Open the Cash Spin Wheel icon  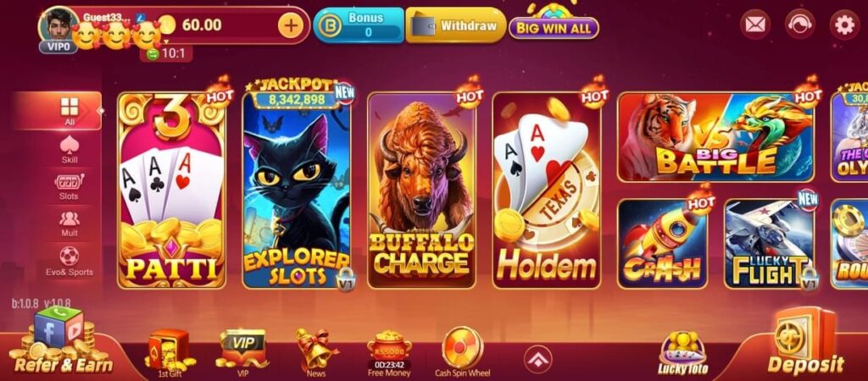tap(462, 353)
